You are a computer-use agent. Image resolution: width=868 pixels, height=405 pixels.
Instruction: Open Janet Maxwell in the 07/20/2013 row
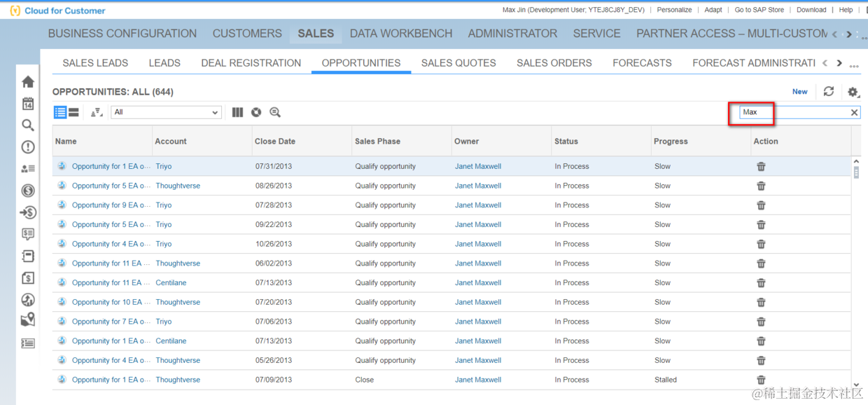(478, 303)
